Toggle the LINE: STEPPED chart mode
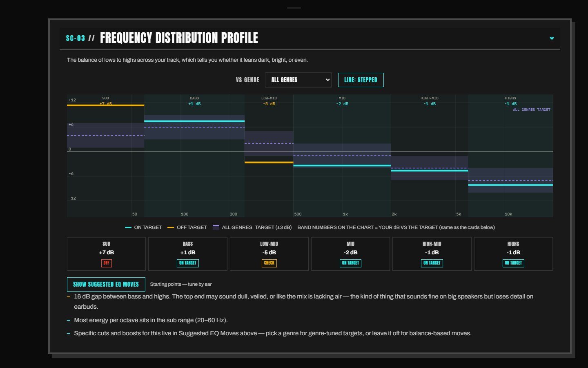The height and width of the screenshot is (368, 588). [x=361, y=80]
